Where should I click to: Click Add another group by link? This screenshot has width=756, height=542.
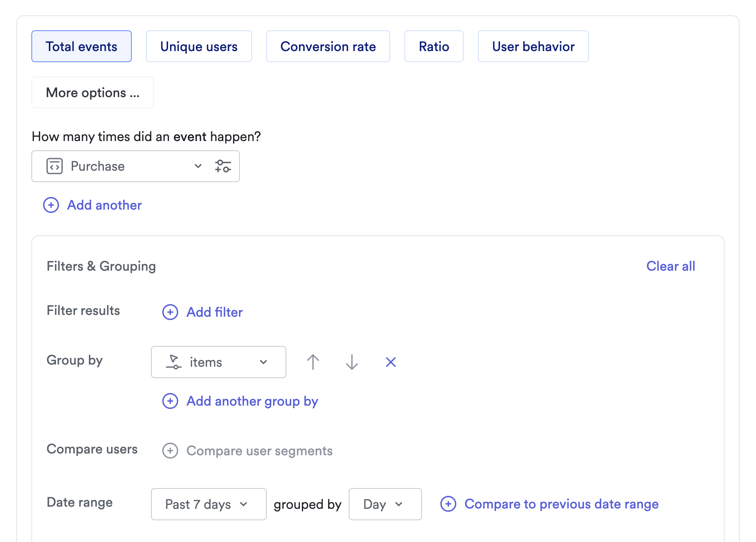(x=252, y=401)
